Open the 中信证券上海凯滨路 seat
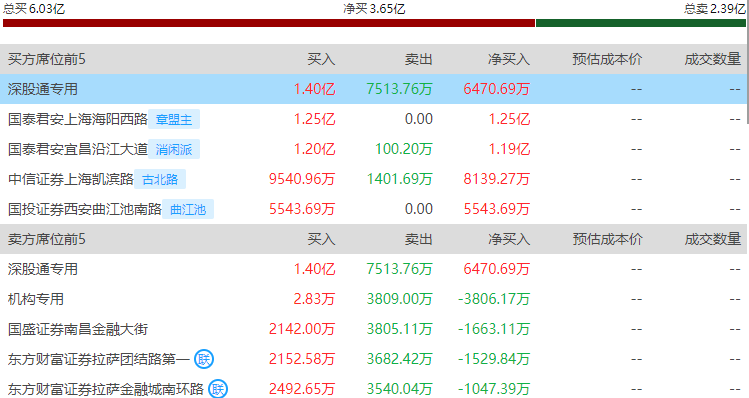The height and width of the screenshot is (398, 749). point(71,179)
